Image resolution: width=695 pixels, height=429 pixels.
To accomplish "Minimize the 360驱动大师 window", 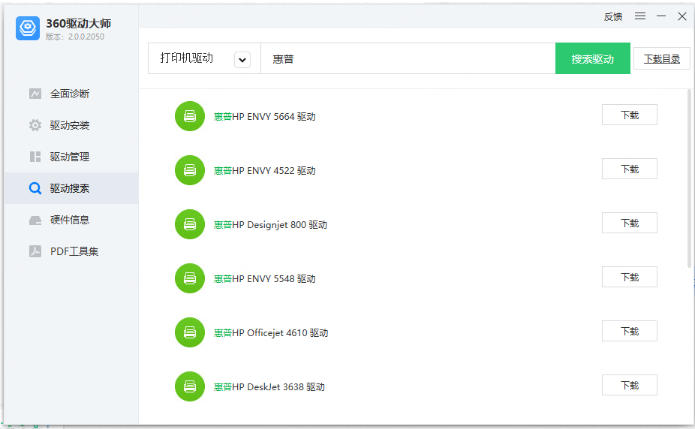I will click(661, 16).
